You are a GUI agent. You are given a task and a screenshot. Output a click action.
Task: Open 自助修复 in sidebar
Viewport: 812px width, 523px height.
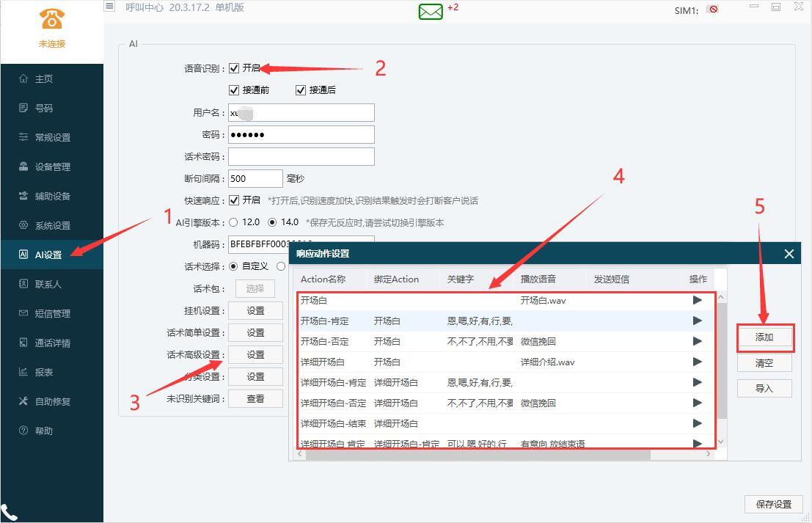pos(52,401)
